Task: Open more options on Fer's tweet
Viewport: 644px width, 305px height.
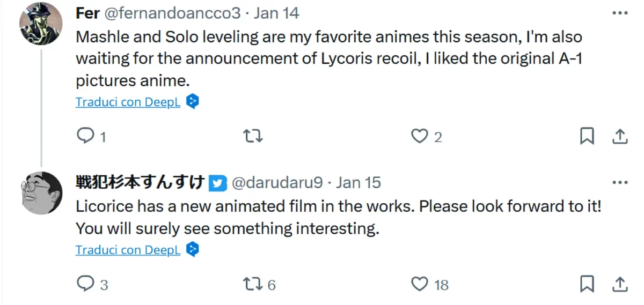Action: (x=620, y=13)
